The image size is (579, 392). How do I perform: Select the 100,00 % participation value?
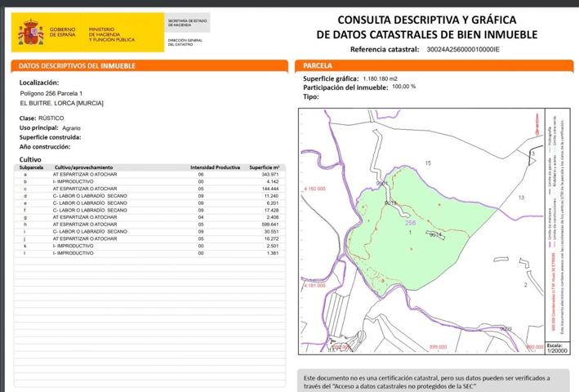coord(403,87)
